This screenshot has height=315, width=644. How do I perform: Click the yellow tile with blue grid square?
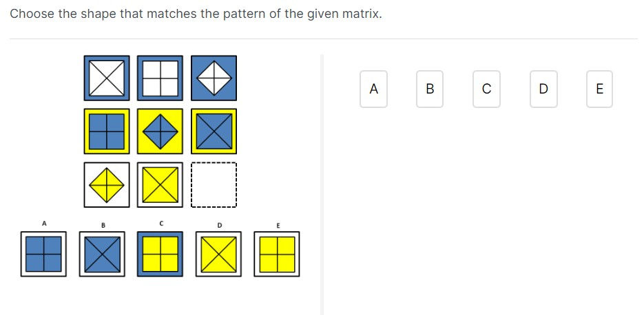point(107,131)
